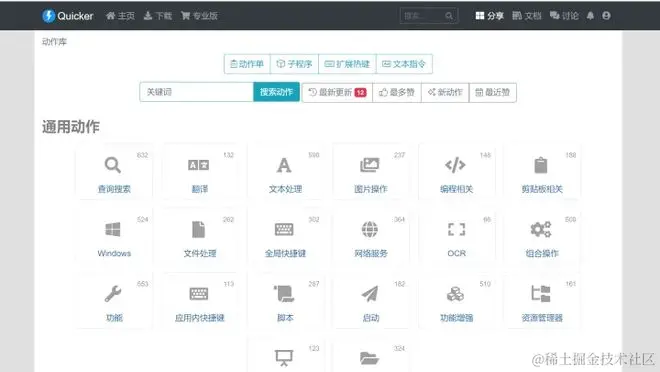The width and height of the screenshot is (660, 372).
Task: Open the 功能 wrench icon
Action: tap(113, 294)
